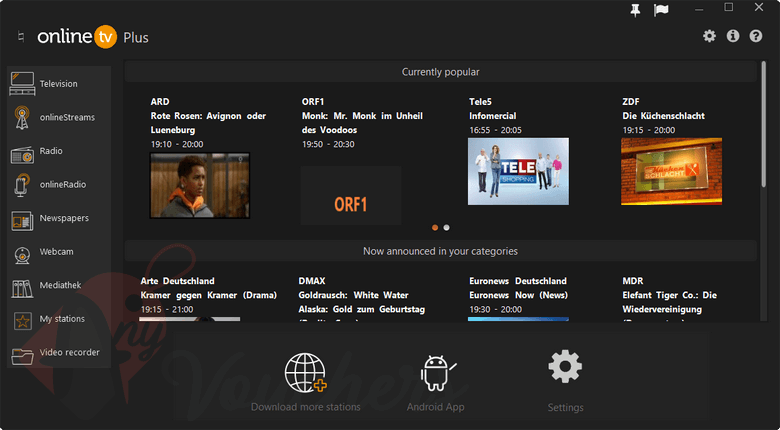The image size is (780, 430).
Task: Click 'Euronews Now (News)' title
Action: tap(518, 295)
